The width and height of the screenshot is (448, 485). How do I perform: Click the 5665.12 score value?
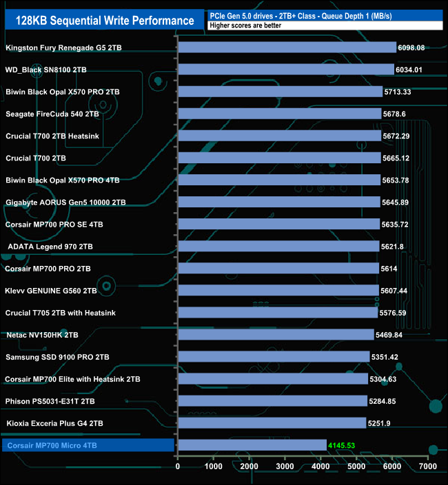click(396, 158)
